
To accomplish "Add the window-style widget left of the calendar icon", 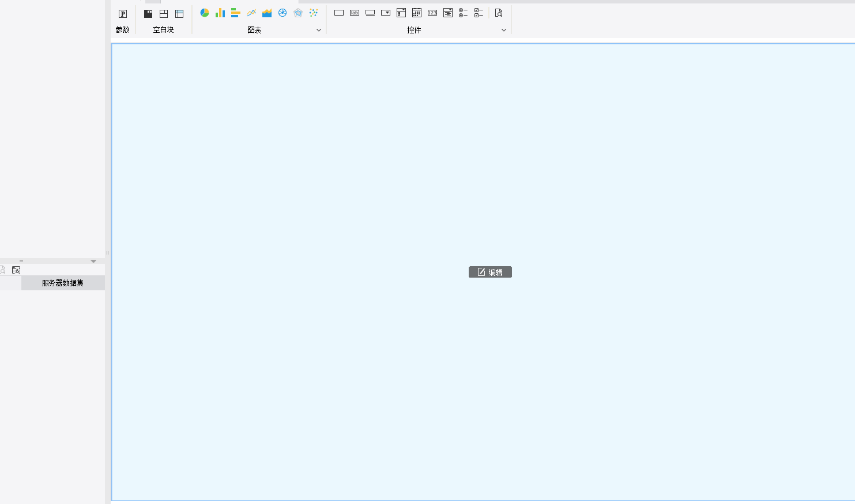I will [401, 13].
